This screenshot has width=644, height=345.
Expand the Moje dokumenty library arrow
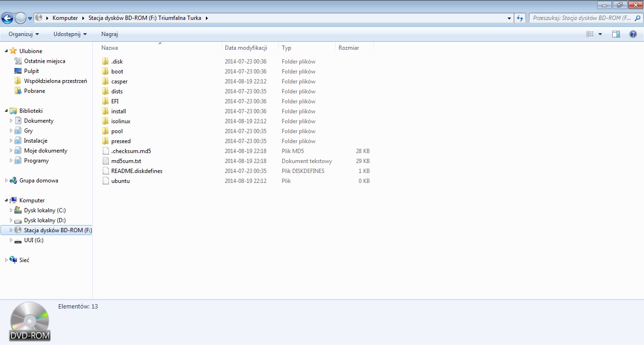coord(11,151)
